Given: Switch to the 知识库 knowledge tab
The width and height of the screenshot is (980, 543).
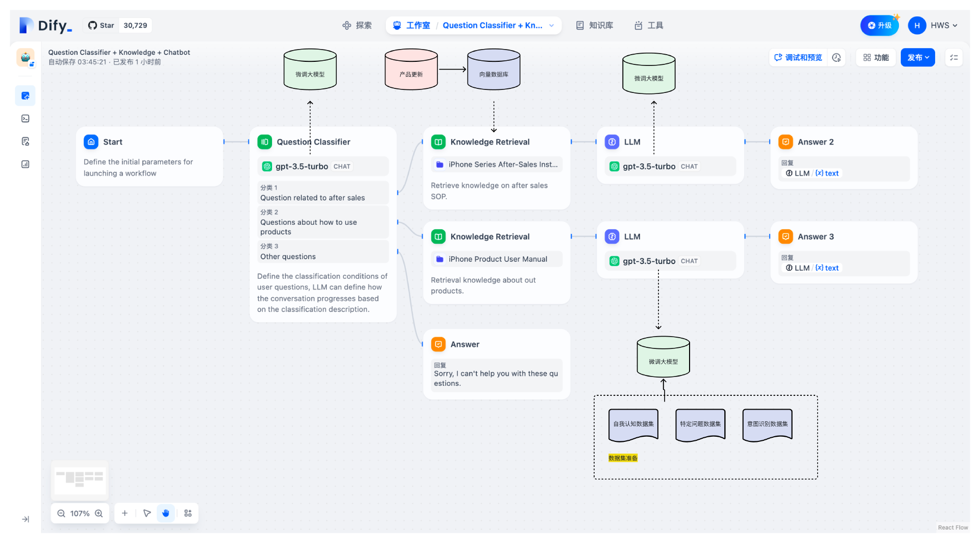Looking at the screenshot, I should tap(595, 26).
